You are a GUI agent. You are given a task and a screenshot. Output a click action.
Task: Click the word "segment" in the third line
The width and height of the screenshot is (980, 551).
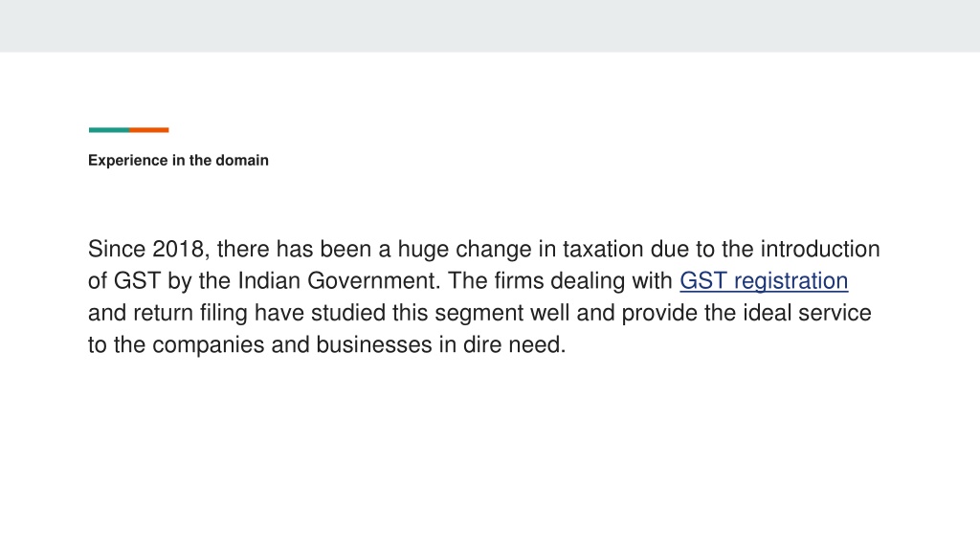tap(479, 313)
